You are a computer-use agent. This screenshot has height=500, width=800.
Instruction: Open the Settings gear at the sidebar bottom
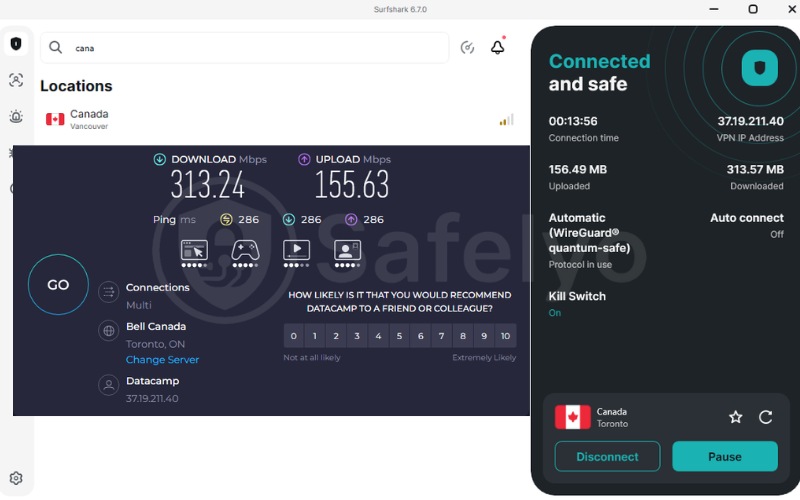point(16,478)
